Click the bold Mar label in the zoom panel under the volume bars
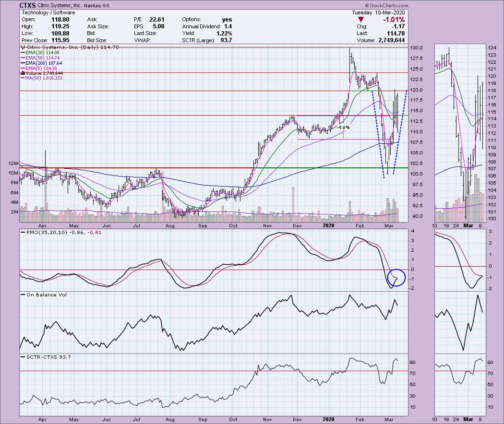The height and width of the screenshot is (424, 504). point(468,225)
